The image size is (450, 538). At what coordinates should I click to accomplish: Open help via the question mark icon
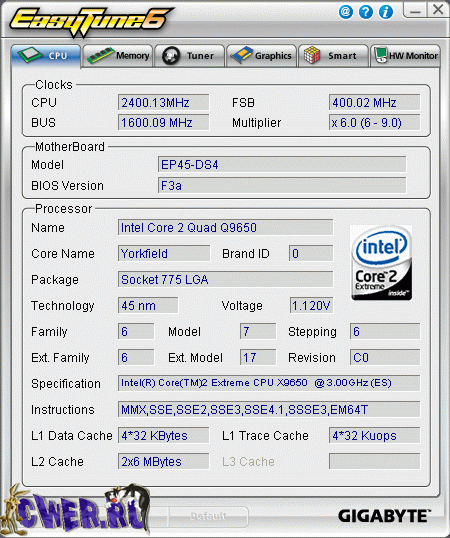point(366,12)
